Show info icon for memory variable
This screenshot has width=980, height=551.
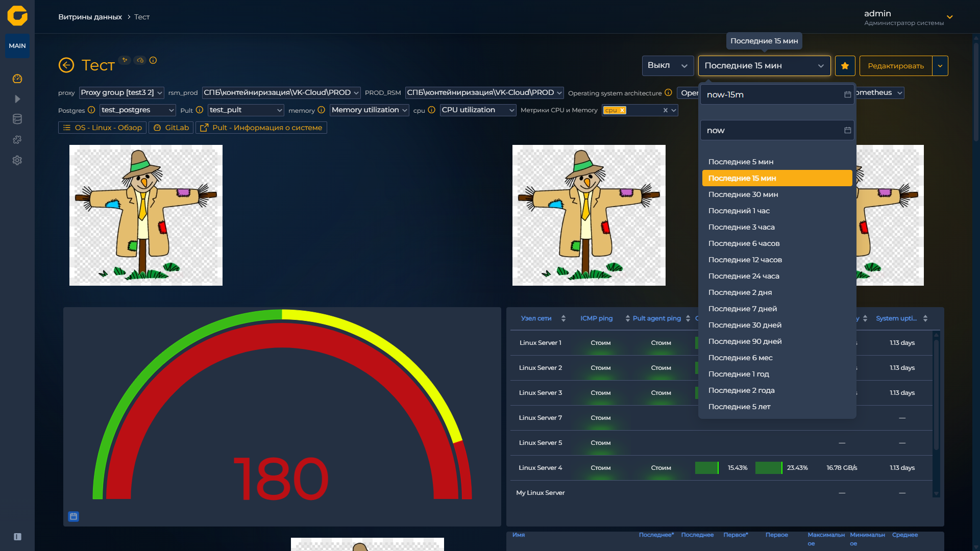click(322, 110)
